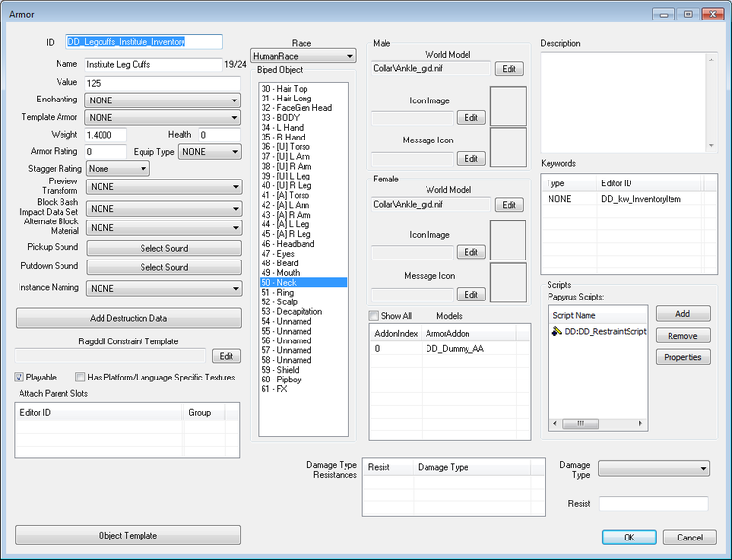
Task: Expand Block Bash Impact Data Set dropdown
Action: [164, 209]
